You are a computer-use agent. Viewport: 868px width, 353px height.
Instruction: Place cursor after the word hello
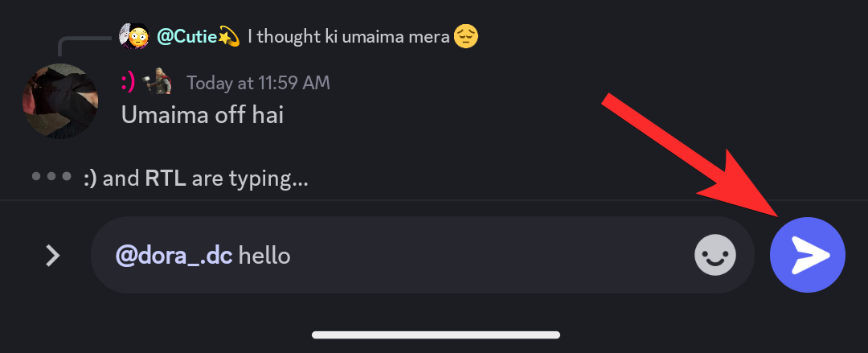292,256
